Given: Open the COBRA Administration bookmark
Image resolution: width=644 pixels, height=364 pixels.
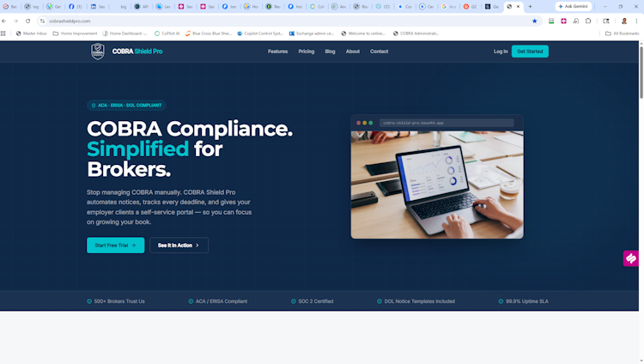Looking at the screenshot, I should click(x=416, y=33).
